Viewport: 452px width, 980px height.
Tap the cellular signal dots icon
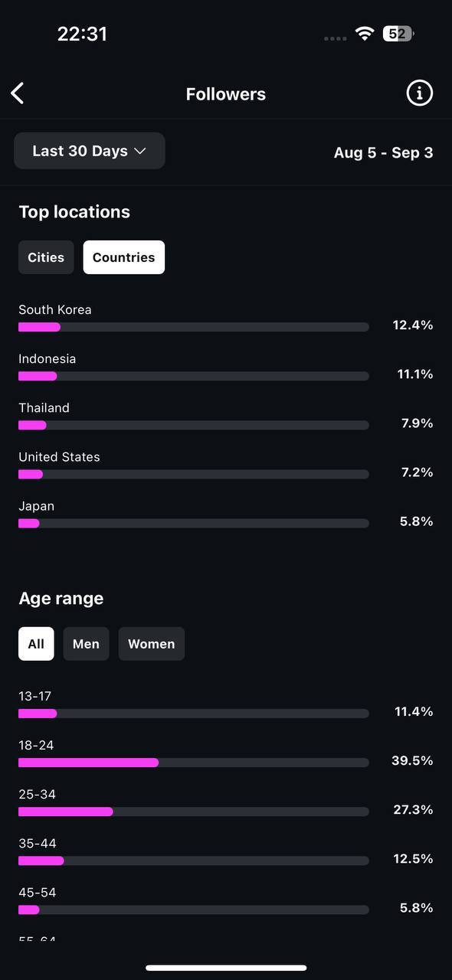[x=335, y=38]
